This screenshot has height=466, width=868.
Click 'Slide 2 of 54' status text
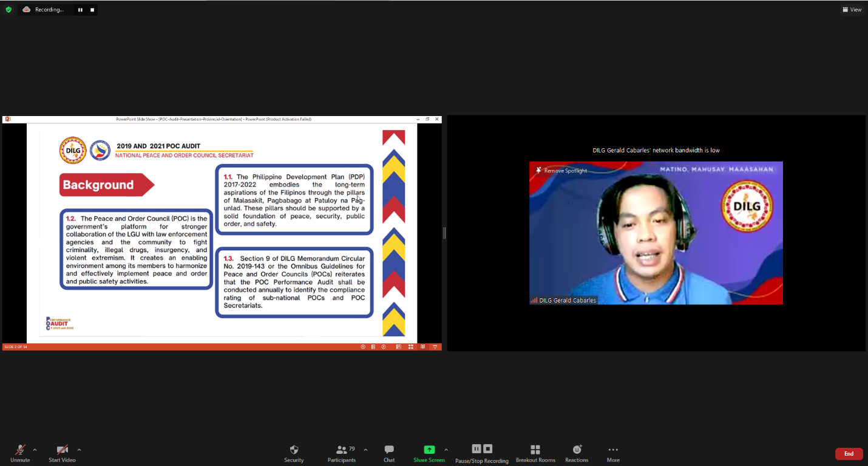coord(16,347)
